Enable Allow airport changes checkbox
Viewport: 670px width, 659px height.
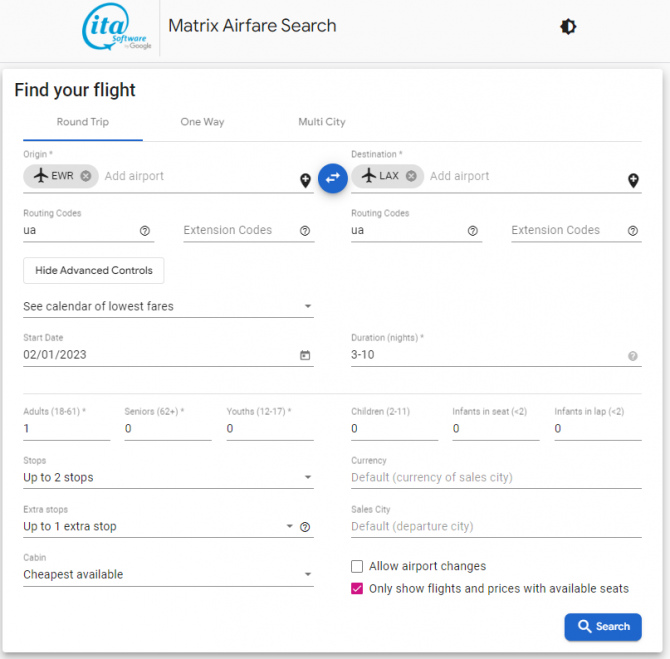coord(357,566)
